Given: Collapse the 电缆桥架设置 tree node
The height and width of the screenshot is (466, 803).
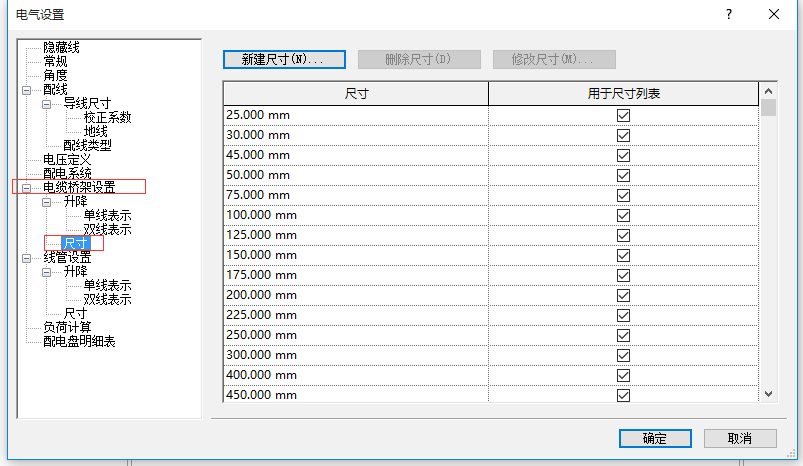Looking at the screenshot, I should pyautogui.click(x=27, y=188).
